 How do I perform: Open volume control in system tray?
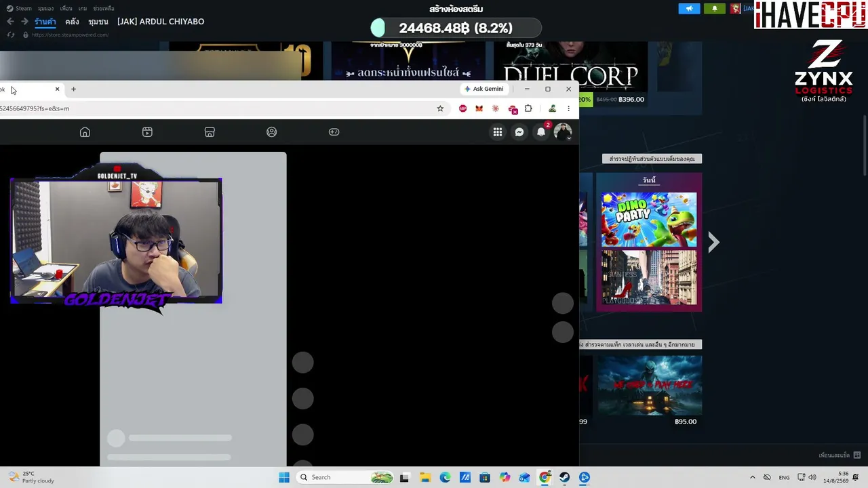(812, 477)
